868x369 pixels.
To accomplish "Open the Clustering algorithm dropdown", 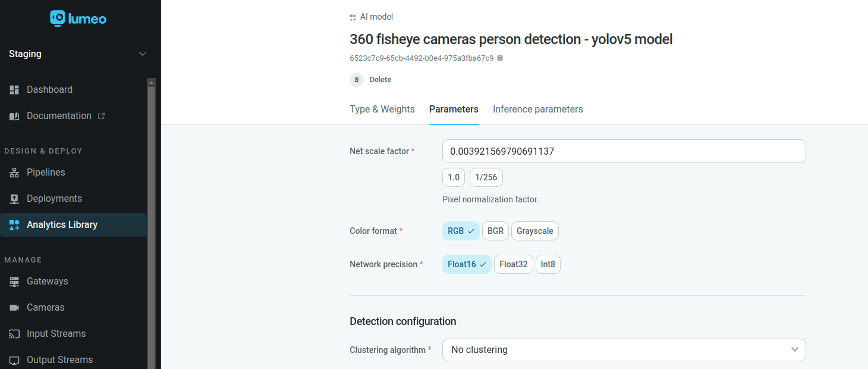I will [x=624, y=350].
